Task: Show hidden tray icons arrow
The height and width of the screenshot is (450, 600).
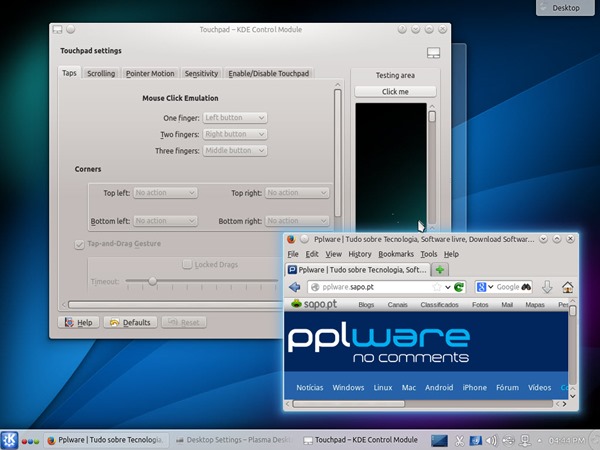Action: [540, 440]
